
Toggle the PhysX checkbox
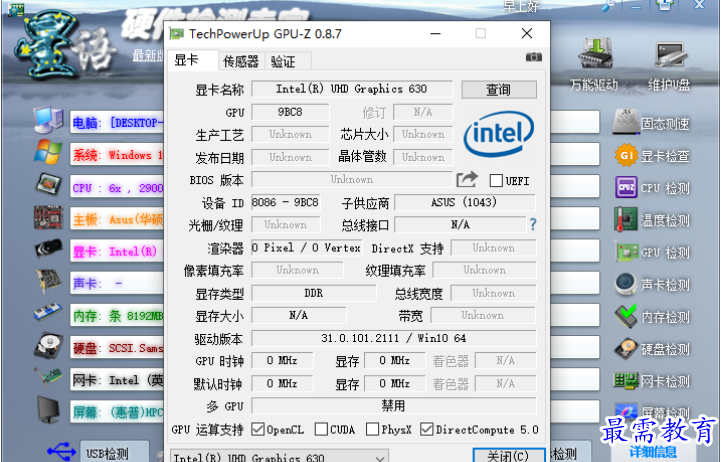click(x=372, y=430)
